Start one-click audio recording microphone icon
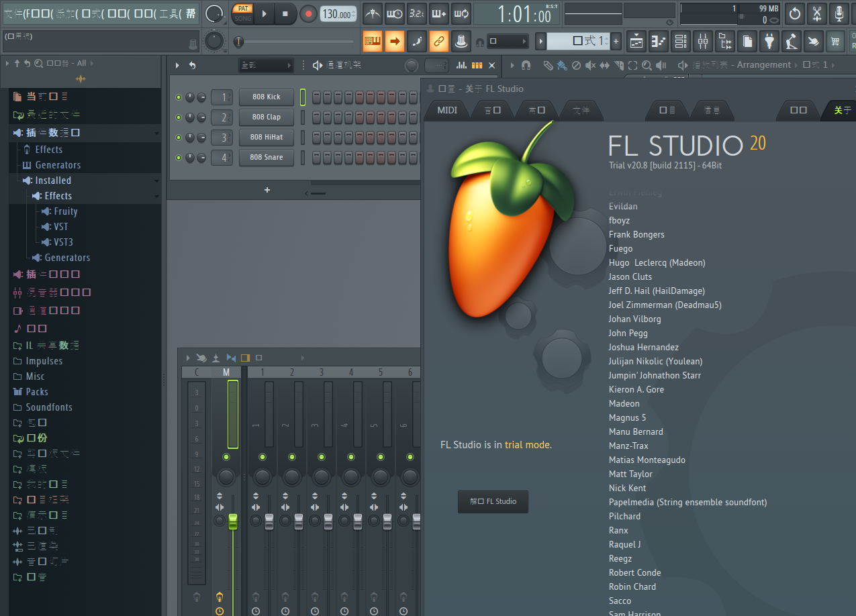Image resolution: width=856 pixels, height=616 pixels. pos(839,13)
